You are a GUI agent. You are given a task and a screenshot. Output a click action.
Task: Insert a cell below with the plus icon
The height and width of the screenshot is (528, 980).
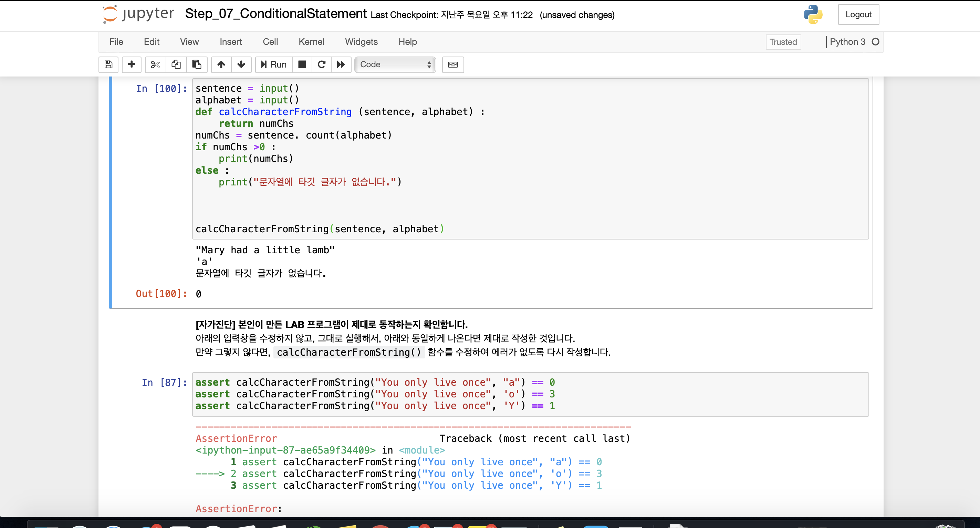132,64
